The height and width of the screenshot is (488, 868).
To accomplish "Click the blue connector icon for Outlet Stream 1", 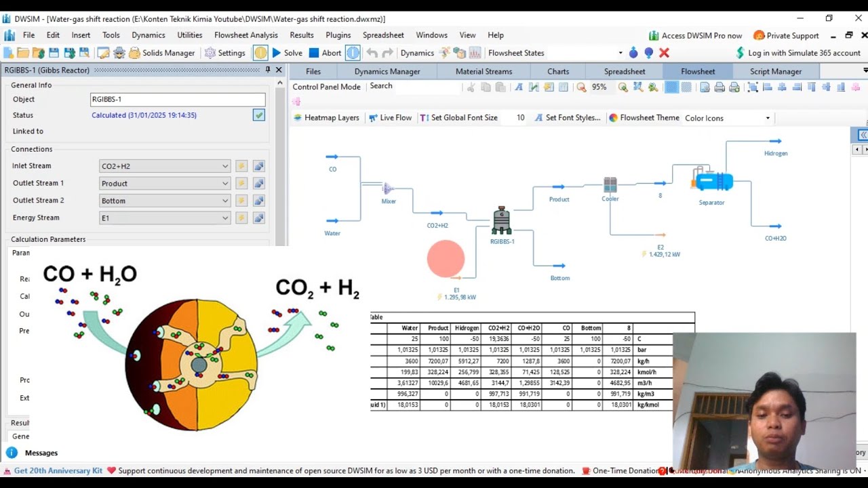I will point(258,184).
